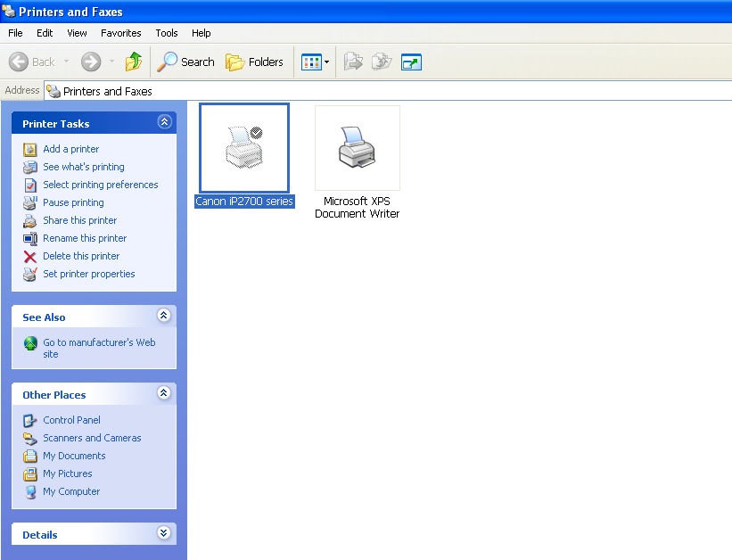Screen dimensions: 732x560
Task: Open Go to manufacturer's Web site link
Action: click(99, 348)
